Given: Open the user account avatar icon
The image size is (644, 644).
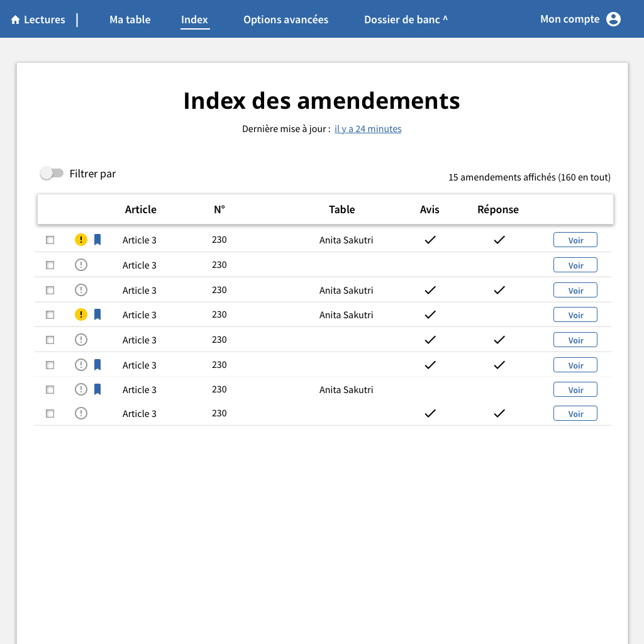Looking at the screenshot, I should point(613,19).
